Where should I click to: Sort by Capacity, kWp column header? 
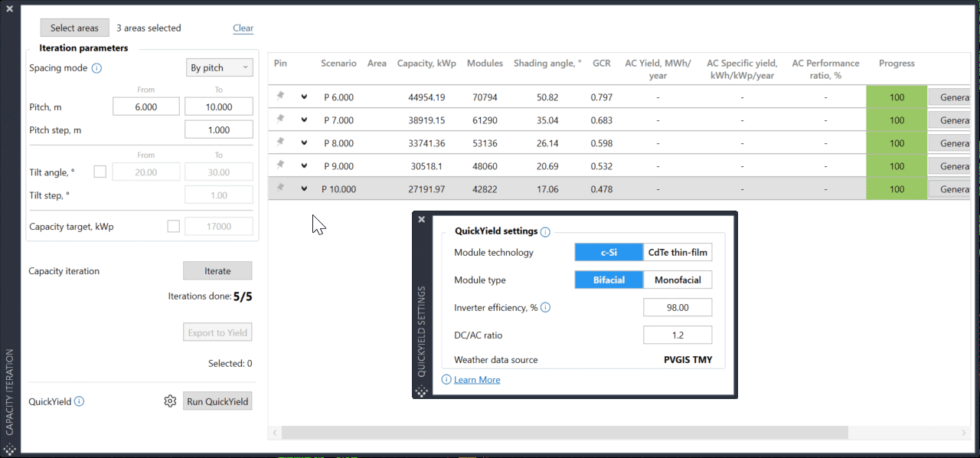(x=426, y=64)
